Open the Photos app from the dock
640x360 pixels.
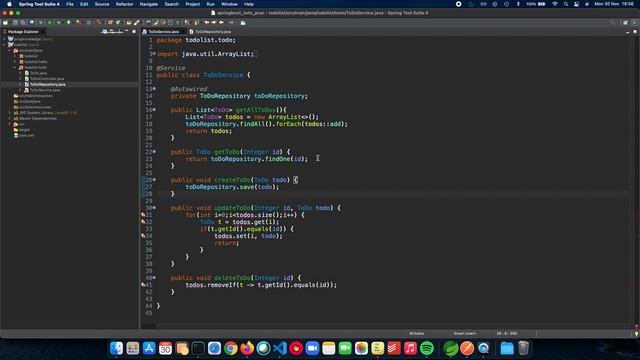(361, 348)
